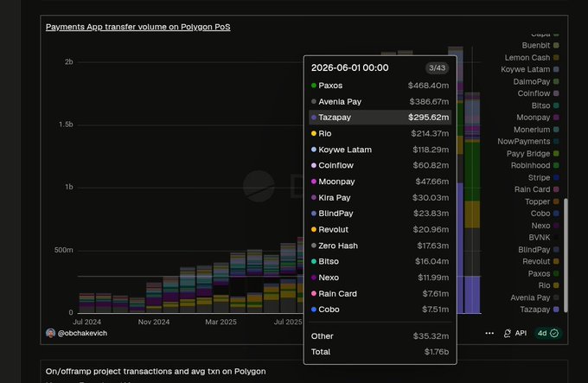Click the Zero Hash $17.63m tooltip row
588x383 pixels.
pos(380,246)
